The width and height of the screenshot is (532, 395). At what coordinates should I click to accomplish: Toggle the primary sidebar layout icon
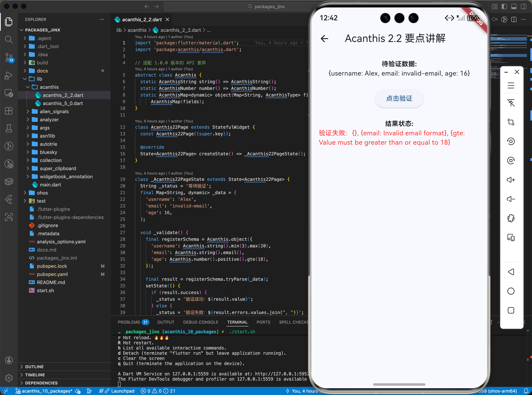pos(504,6)
